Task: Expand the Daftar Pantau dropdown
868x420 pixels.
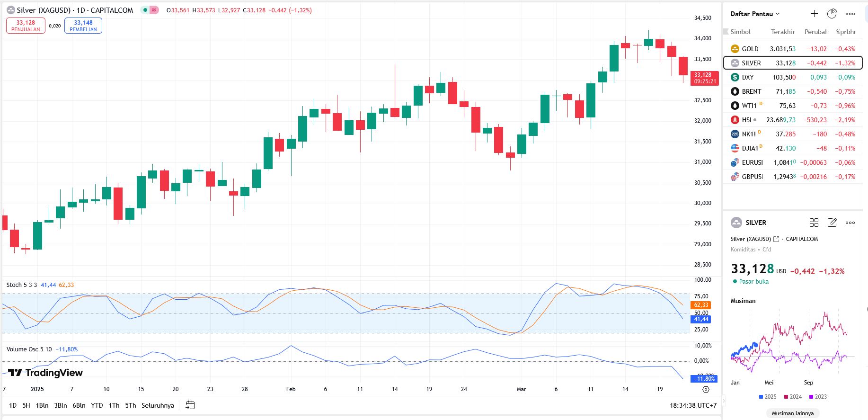Action: point(755,14)
